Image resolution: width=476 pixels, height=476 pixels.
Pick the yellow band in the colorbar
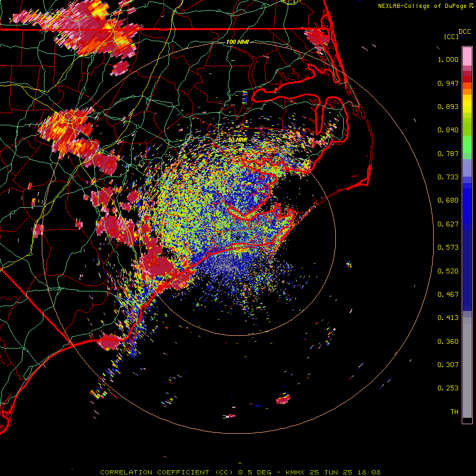[x=467, y=104]
